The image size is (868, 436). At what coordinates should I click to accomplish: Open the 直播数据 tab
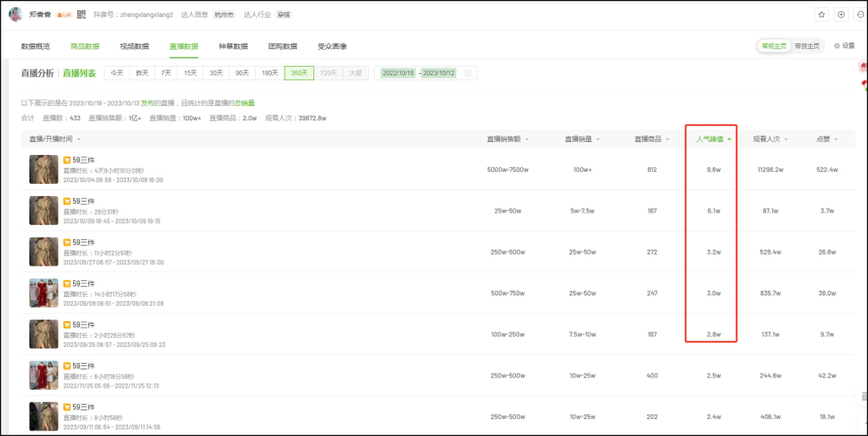(184, 47)
